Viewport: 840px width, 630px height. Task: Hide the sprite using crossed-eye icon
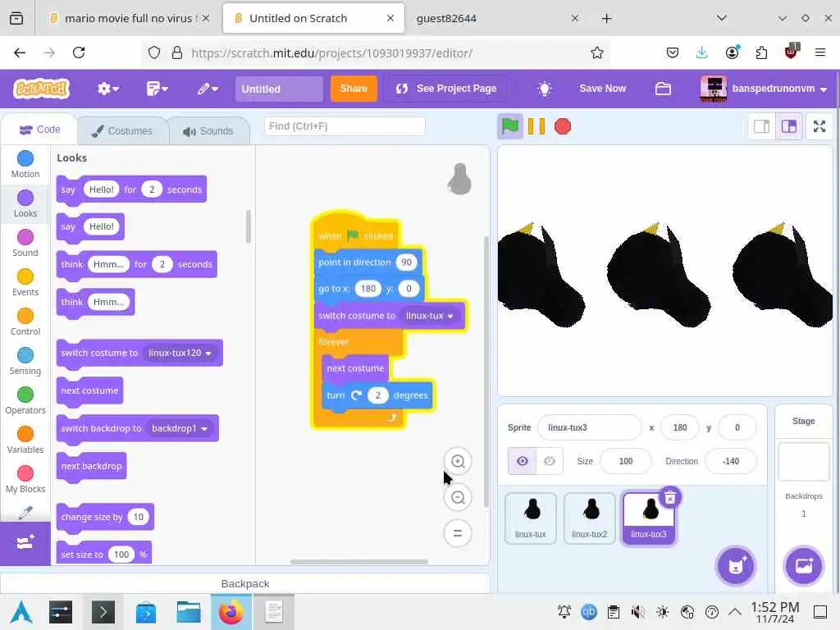tap(549, 461)
